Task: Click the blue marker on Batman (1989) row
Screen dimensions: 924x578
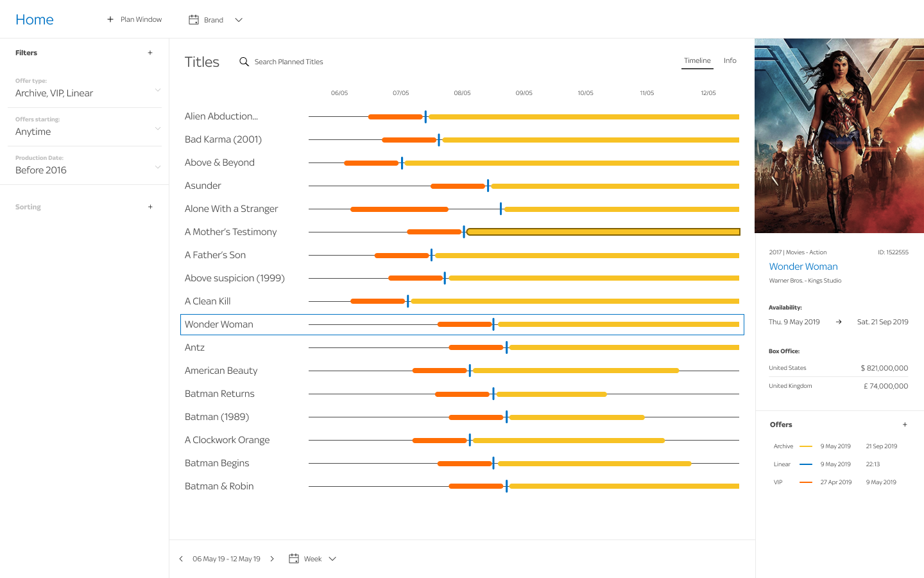Action: pos(506,417)
